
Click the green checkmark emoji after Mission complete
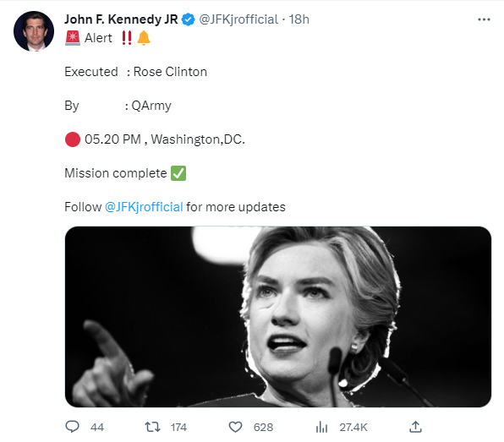178,173
